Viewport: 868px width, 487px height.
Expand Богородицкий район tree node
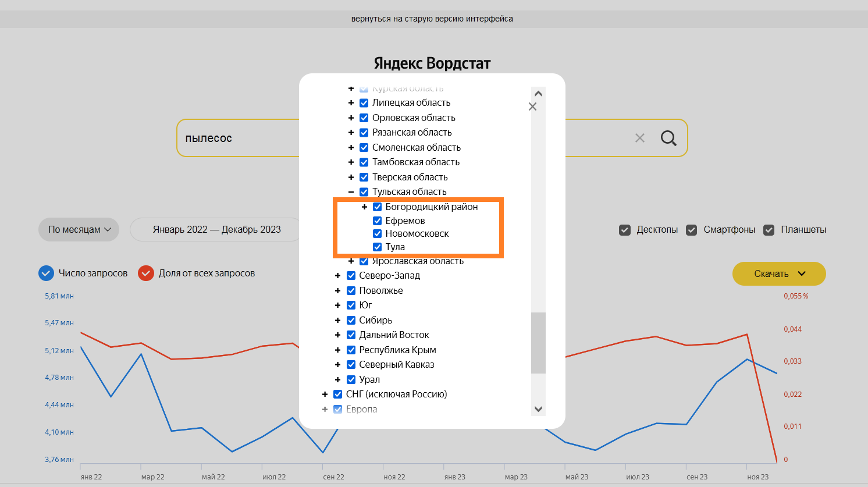click(364, 207)
